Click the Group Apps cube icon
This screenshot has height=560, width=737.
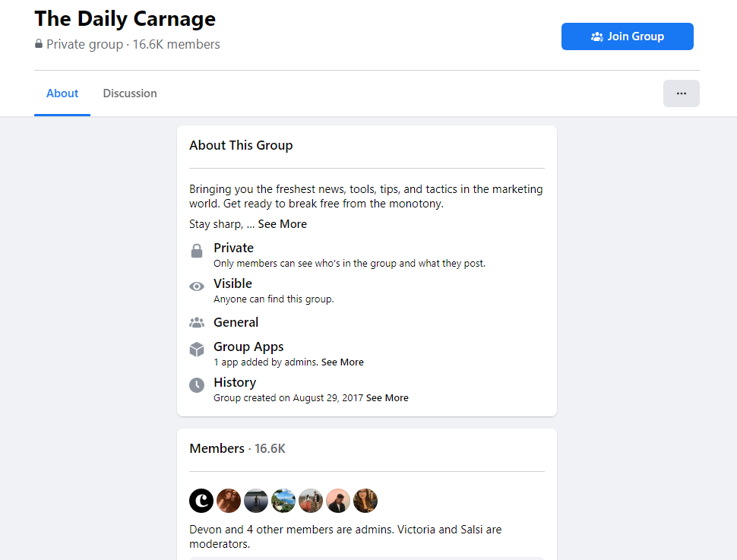[197, 350]
